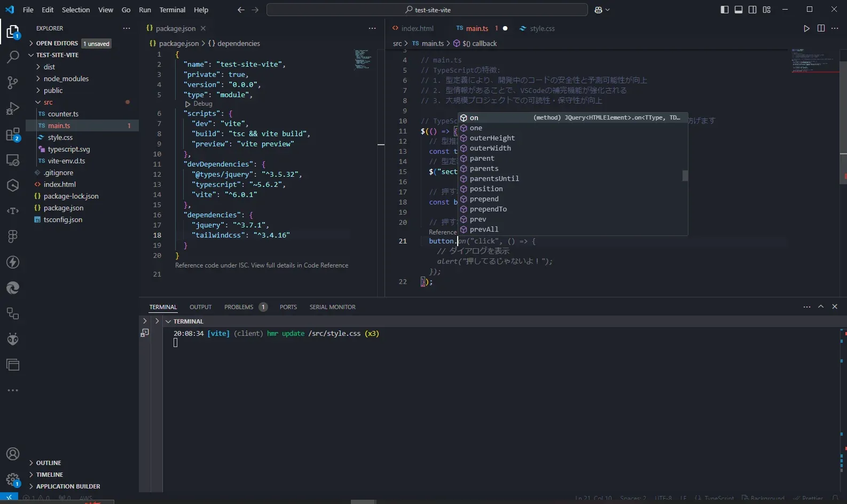847x504 pixels.
Task: Open Explorer views and more actions menu
Action: 127,28
